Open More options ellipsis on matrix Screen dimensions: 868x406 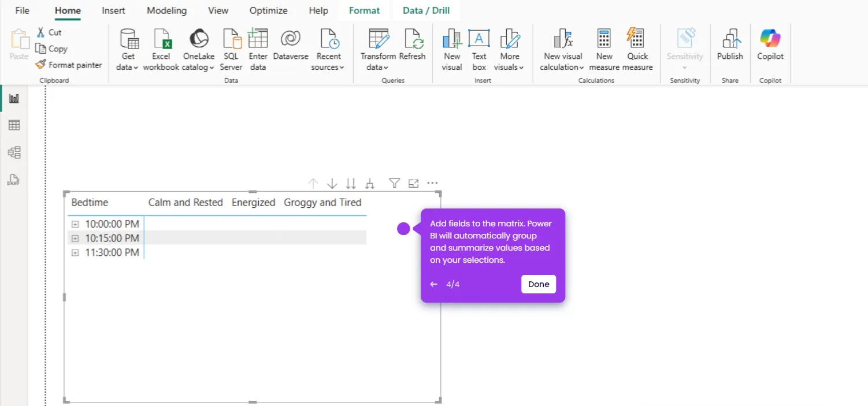click(x=432, y=183)
